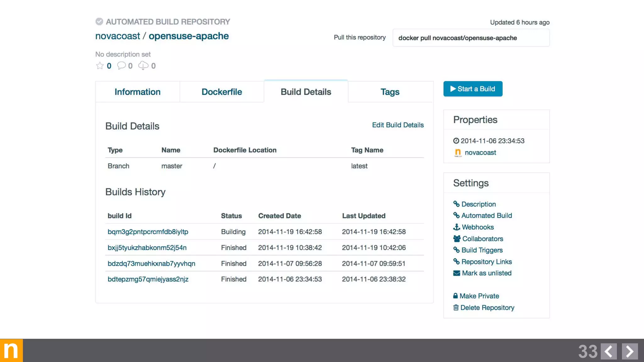Image resolution: width=644 pixels, height=362 pixels.
Task: Switch to the Dockerfile tab
Action: 222,92
